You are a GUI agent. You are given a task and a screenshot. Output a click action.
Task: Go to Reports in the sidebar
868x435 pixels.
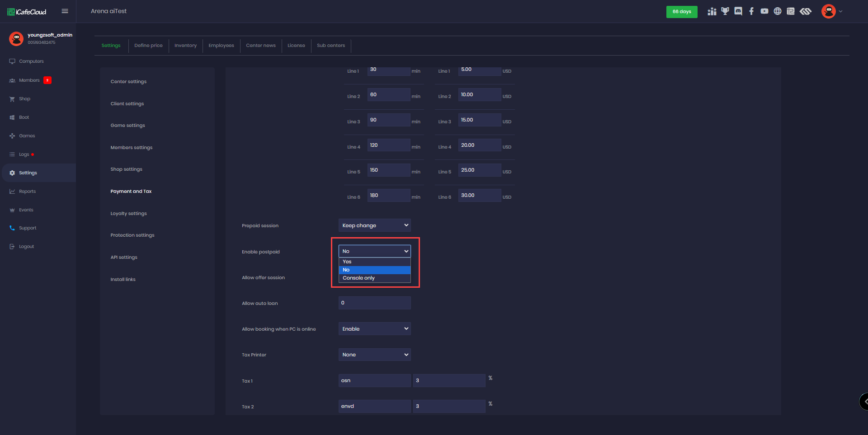[x=27, y=192]
